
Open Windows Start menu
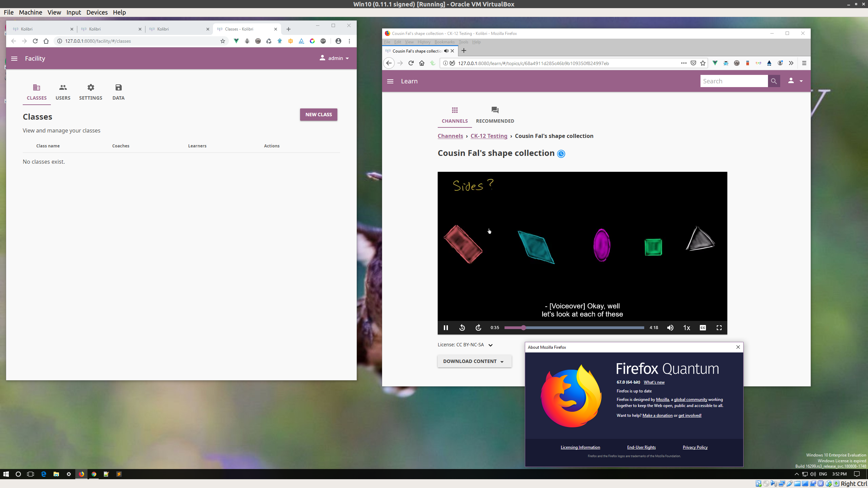[6, 474]
